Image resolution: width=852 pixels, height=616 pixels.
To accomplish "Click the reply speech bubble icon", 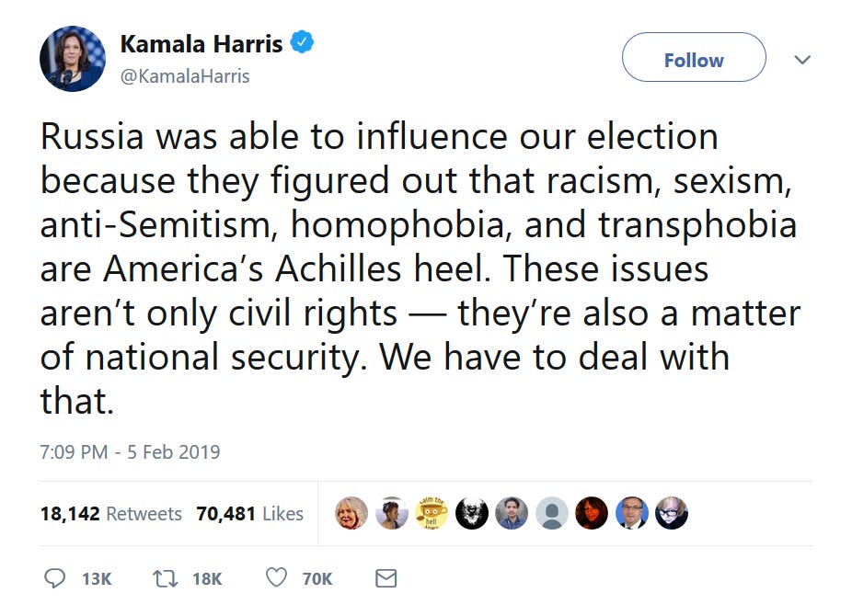I will [55, 577].
